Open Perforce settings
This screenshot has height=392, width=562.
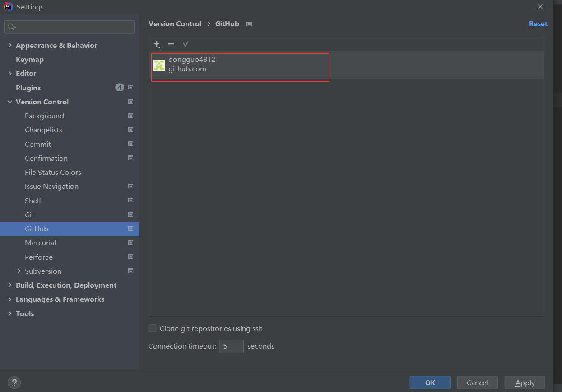pos(39,257)
